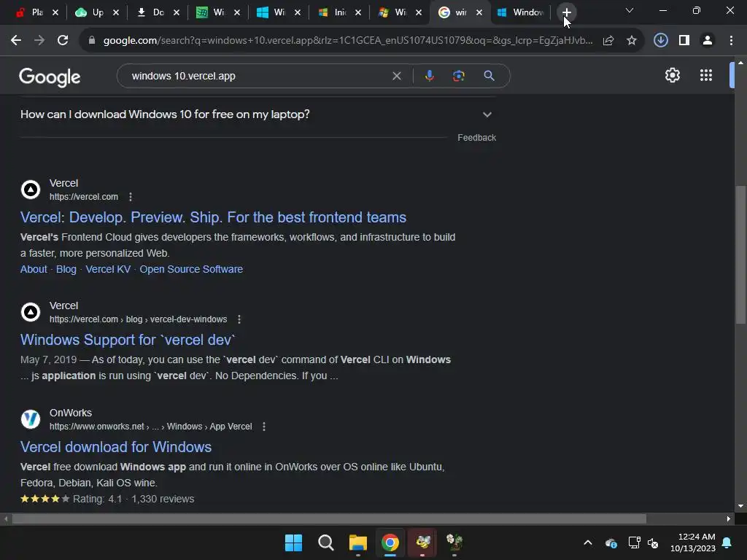Open a new browser tab
Viewport: 747px width, 560px height.
click(566, 12)
